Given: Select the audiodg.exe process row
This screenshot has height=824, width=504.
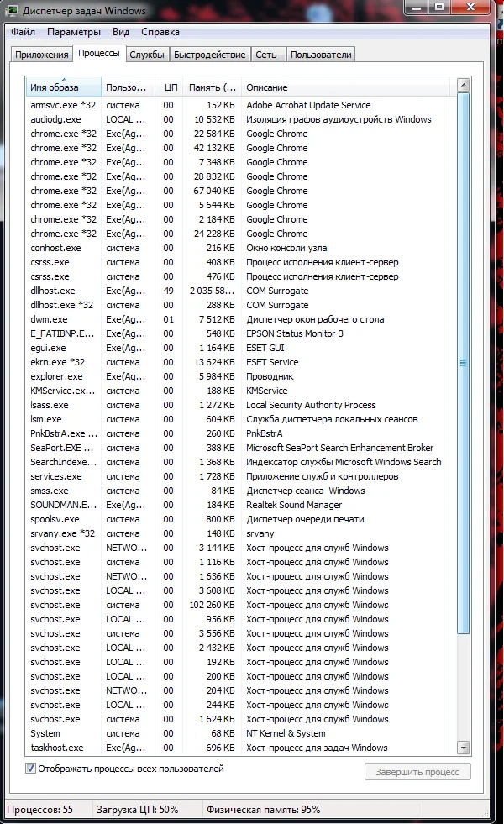Looking at the screenshot, I should pos(239,119).
